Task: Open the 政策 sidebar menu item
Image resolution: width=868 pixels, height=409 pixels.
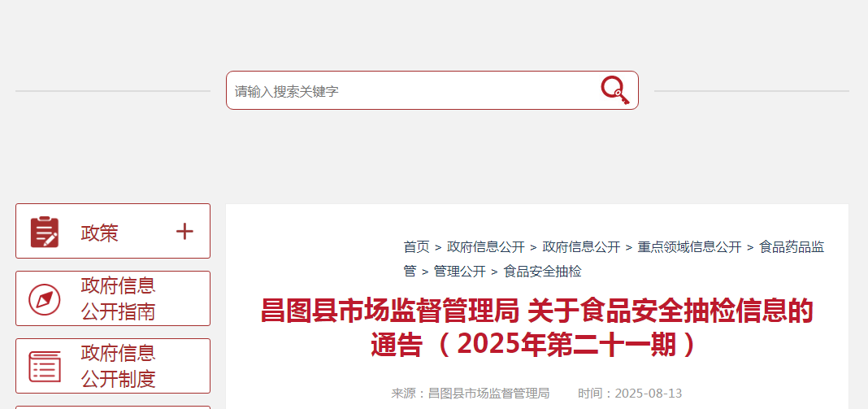Action: [x=113, y=231]
